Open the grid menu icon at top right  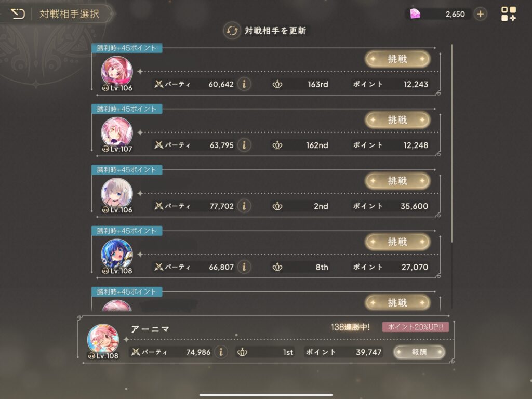[509, 14]
